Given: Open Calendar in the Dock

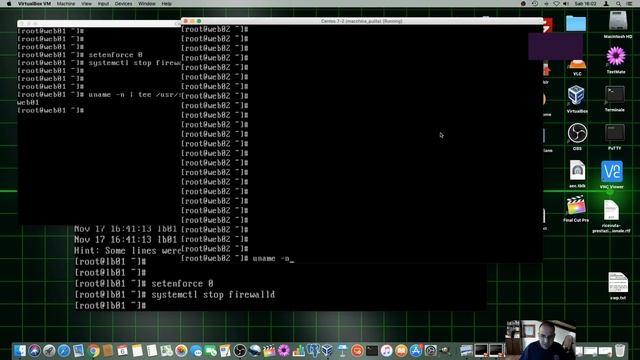Looking at the screenshot, I should point(122,351).
